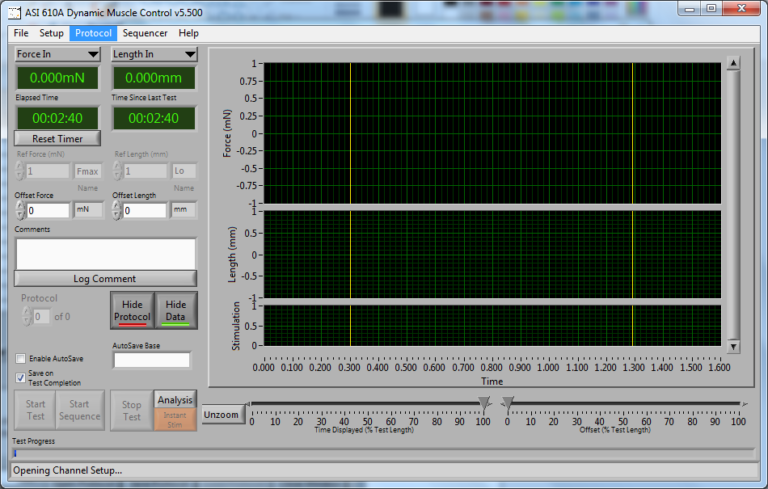Click the Log Comment button

(105, 278)
